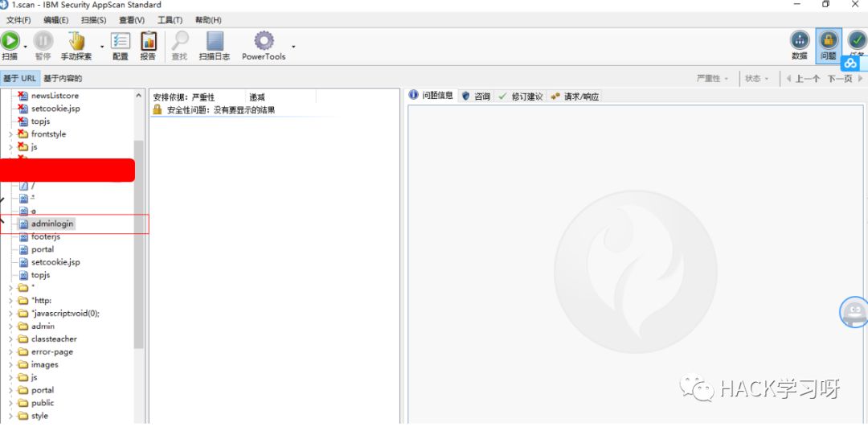
Task: Select the "javascript:void(0); folder item
Action: pos(65,313)
